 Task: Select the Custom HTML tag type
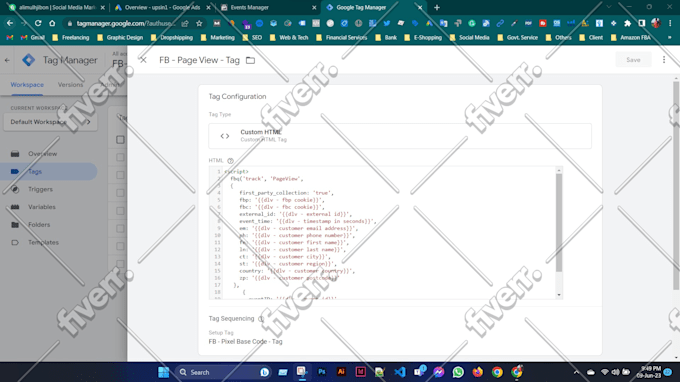(x=400, y=136)
